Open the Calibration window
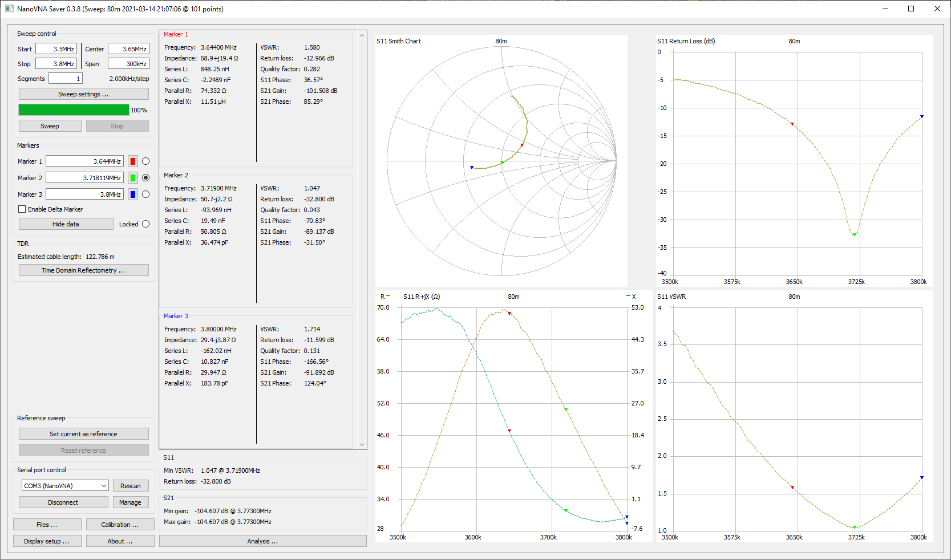This screenshot has width=951, height=560. [120, 525]
